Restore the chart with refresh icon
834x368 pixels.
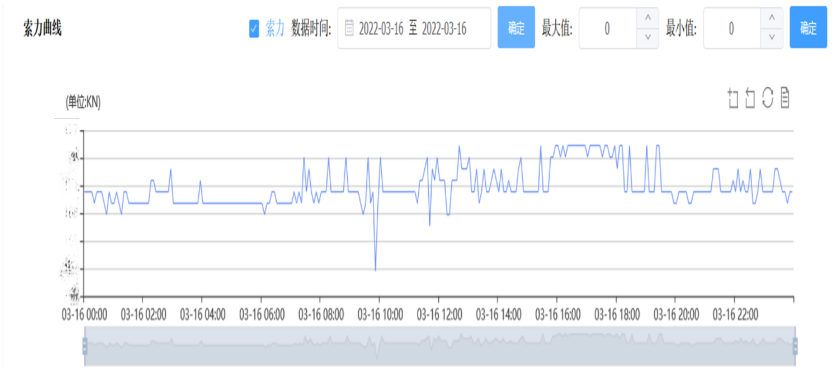click(768, 98)
